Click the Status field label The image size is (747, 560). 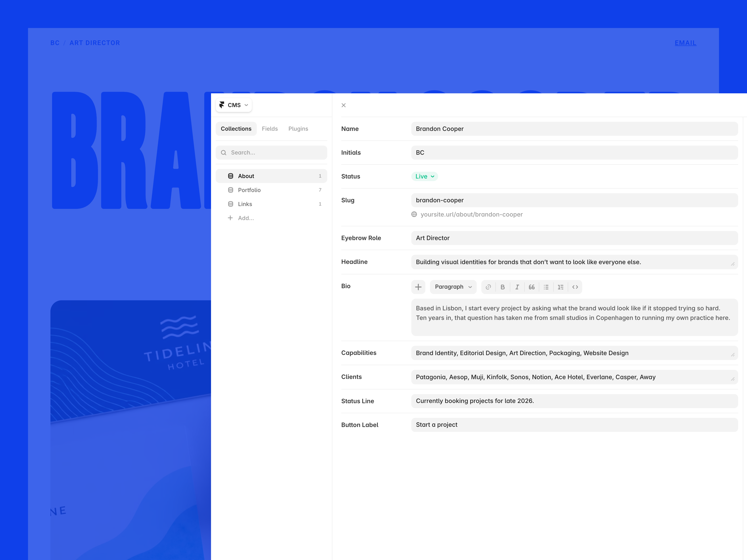point(351,176)
